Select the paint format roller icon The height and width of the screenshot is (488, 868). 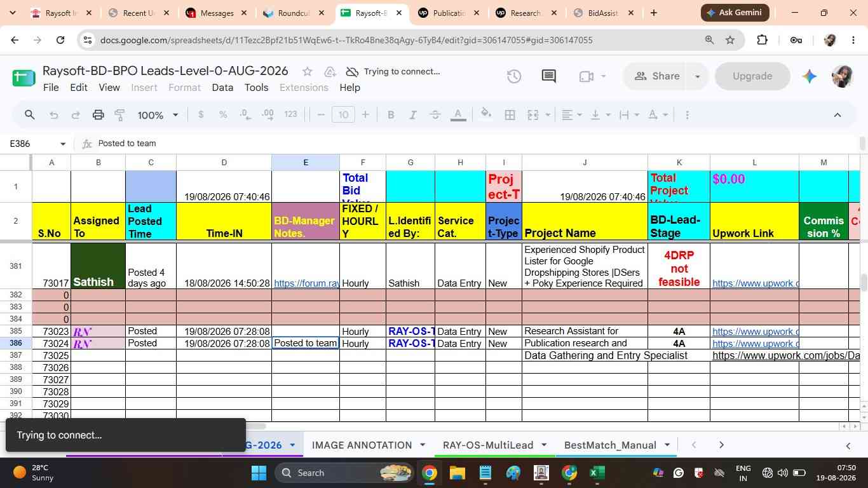click(x=119, y=115)
